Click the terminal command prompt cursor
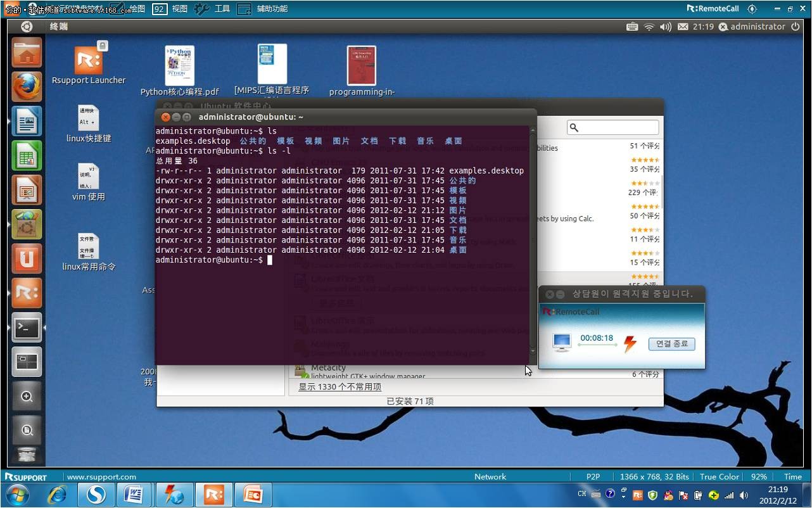 coord(270,260)
